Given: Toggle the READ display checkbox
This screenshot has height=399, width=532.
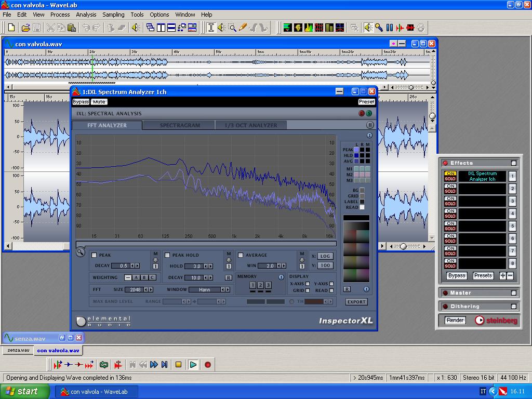Looking at the screenshot, I should (x=331, y=290).
